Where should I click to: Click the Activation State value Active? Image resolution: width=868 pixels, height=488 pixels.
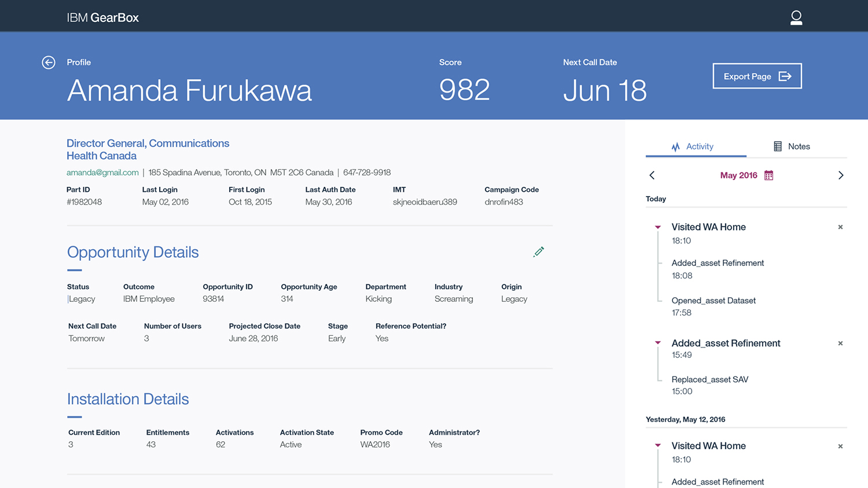coord(290,445)
